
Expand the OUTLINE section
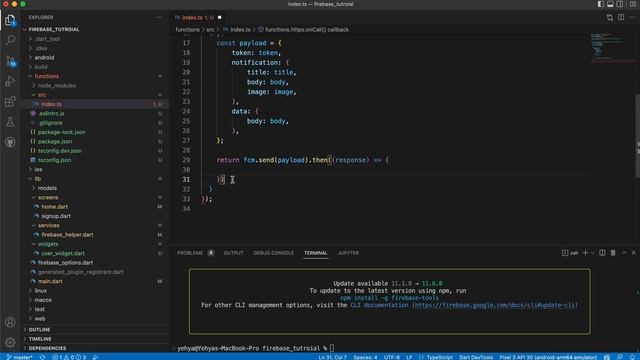(x=39, y=329)
